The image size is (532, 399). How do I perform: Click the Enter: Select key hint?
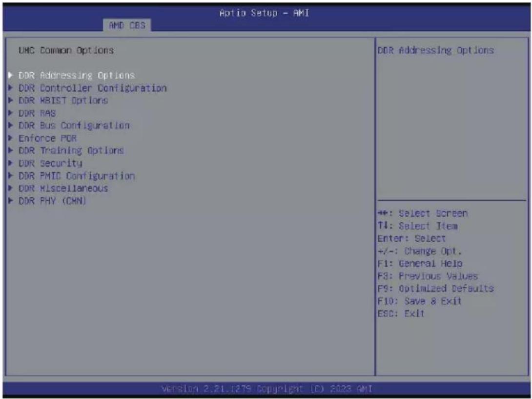(x=411, y=239)
